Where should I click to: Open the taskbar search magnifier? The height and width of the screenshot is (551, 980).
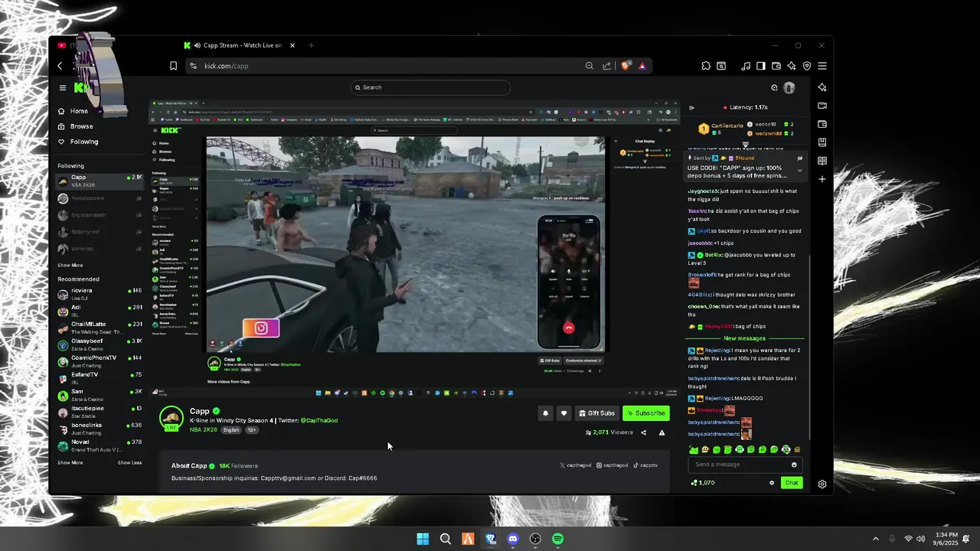(x=446, y=539)
